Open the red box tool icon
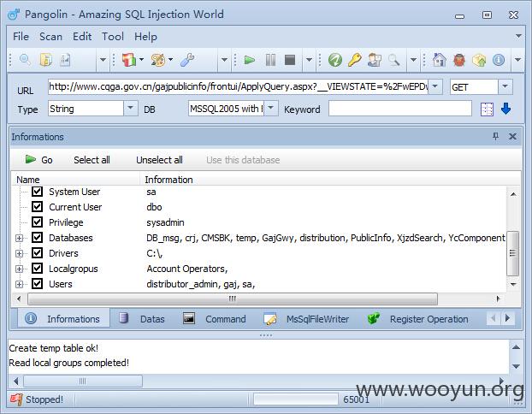Image resolution: width=532 pixels, height=414 pixels. [129, 60]
